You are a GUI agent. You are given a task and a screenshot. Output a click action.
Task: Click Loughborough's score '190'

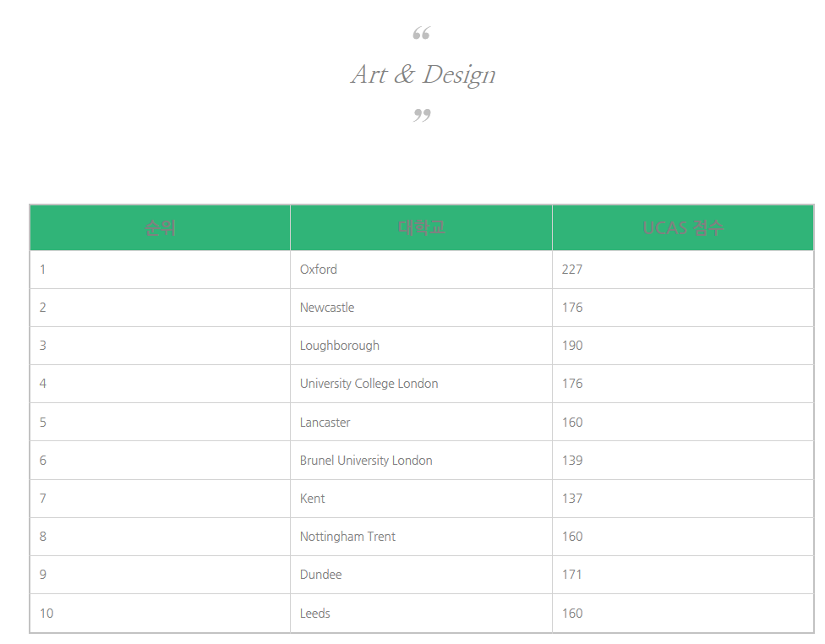(572, 346)
